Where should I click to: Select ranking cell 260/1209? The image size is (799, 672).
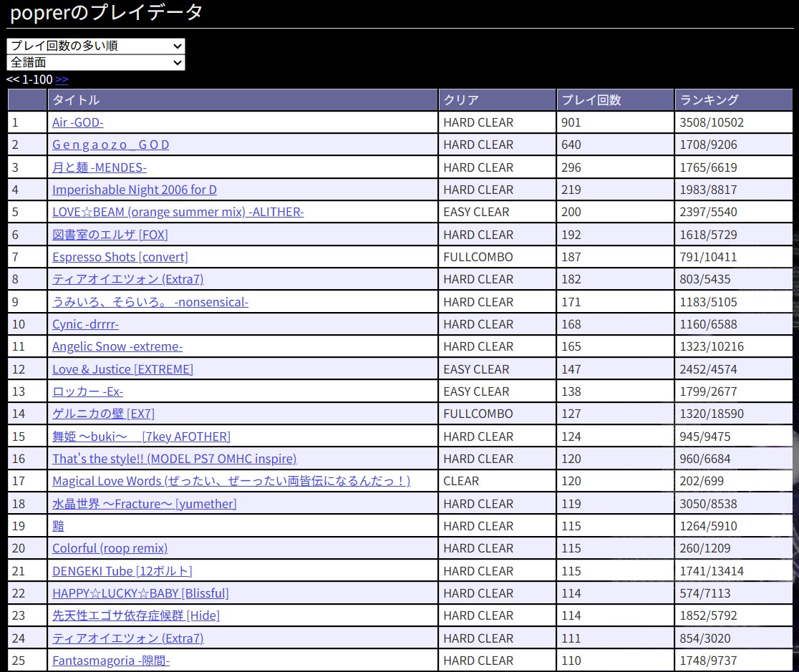click(x=734, y=548)
